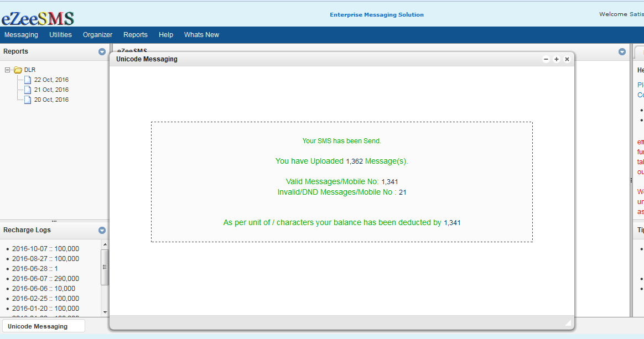The width and height of the screenshot is (644, 339).
Task: Open the Utilities menu
Action: tap(60, 35)
